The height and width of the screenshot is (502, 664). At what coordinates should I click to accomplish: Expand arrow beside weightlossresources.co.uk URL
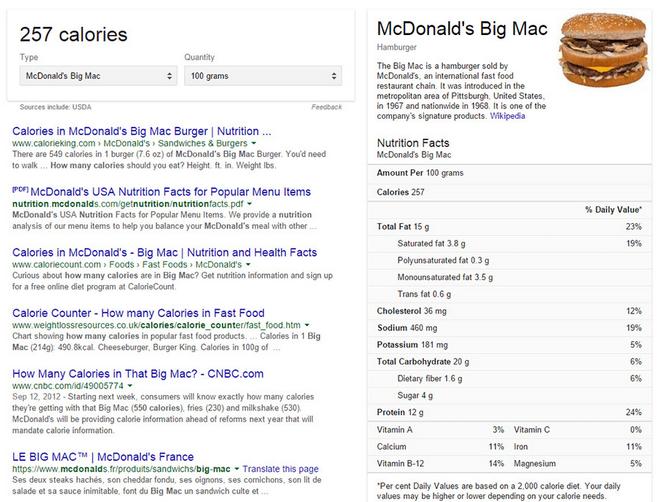click(307, 325)
